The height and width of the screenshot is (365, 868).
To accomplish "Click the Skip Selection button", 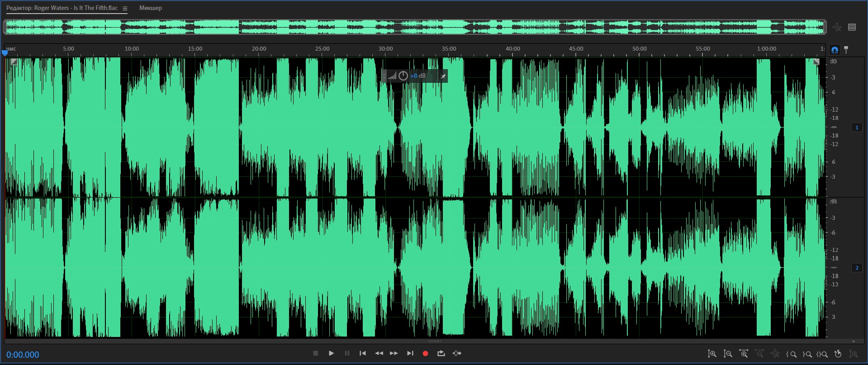I will tap(457, 353).
